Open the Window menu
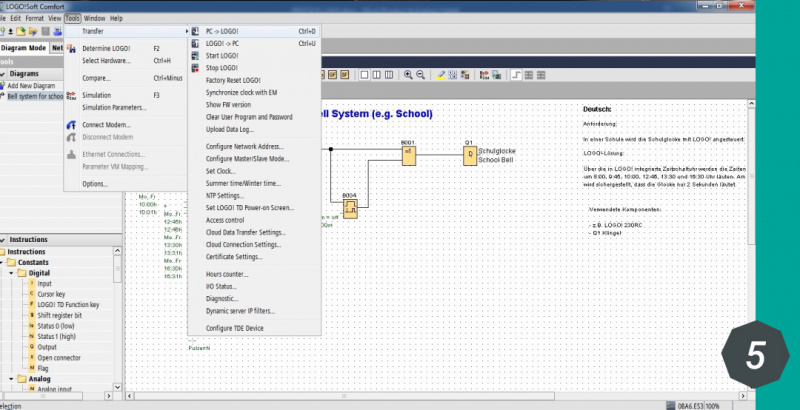This screenshot has height=410, width=800. [x=94, y=18]
